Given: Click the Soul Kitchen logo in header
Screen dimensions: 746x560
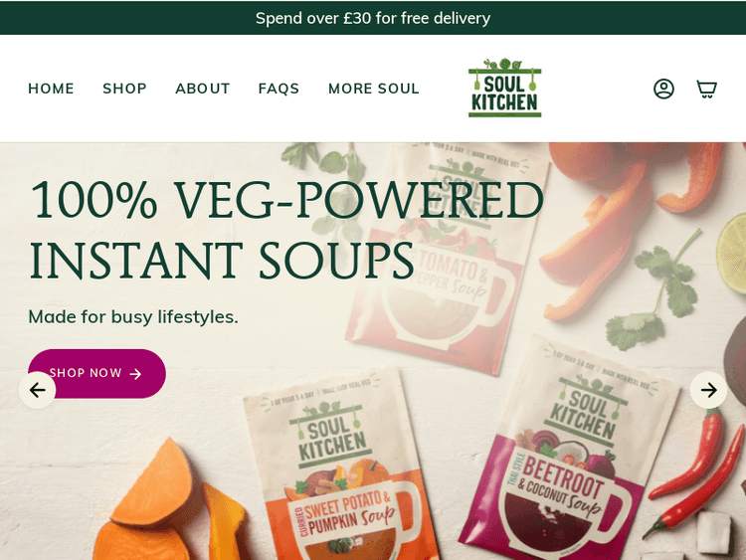Looking at the screenshot, I should [x=504, y=88].
